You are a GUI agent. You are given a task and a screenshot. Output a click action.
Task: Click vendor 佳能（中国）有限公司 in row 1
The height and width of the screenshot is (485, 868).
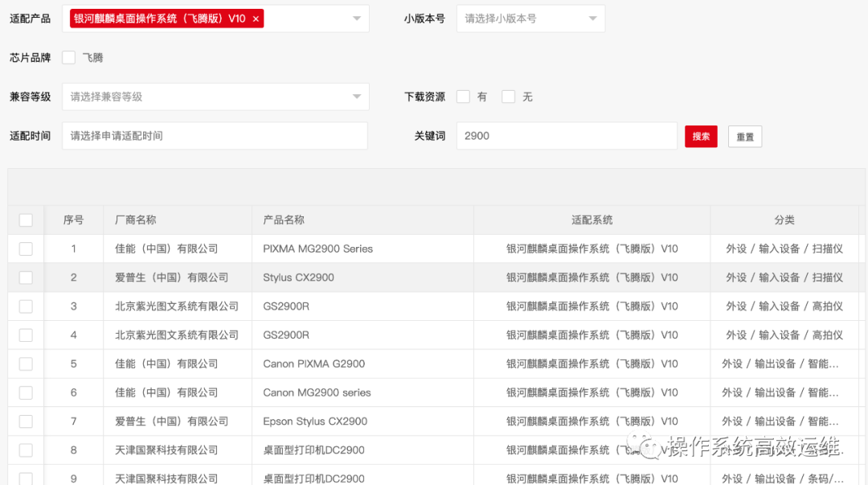[x=166, y=249]
